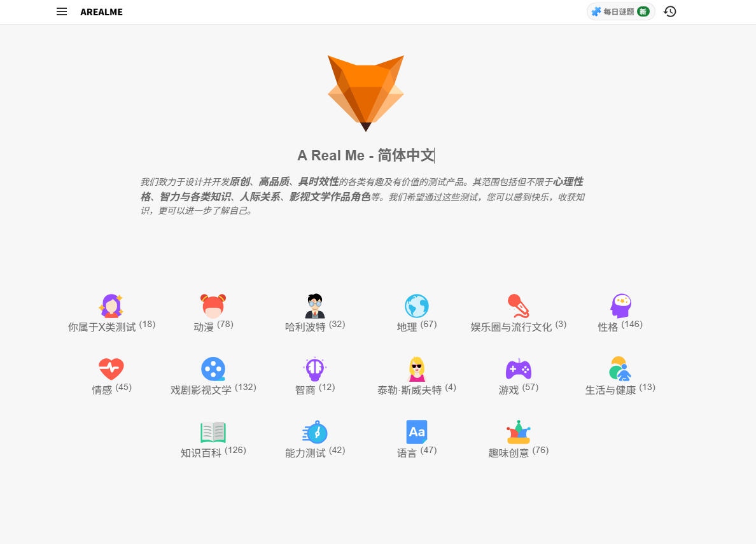Image resolution: width=756 pixels, height=544 pixels.
Task: Click the AREALME site logo text
Action: pyautogui.click(x=101, y=12)
